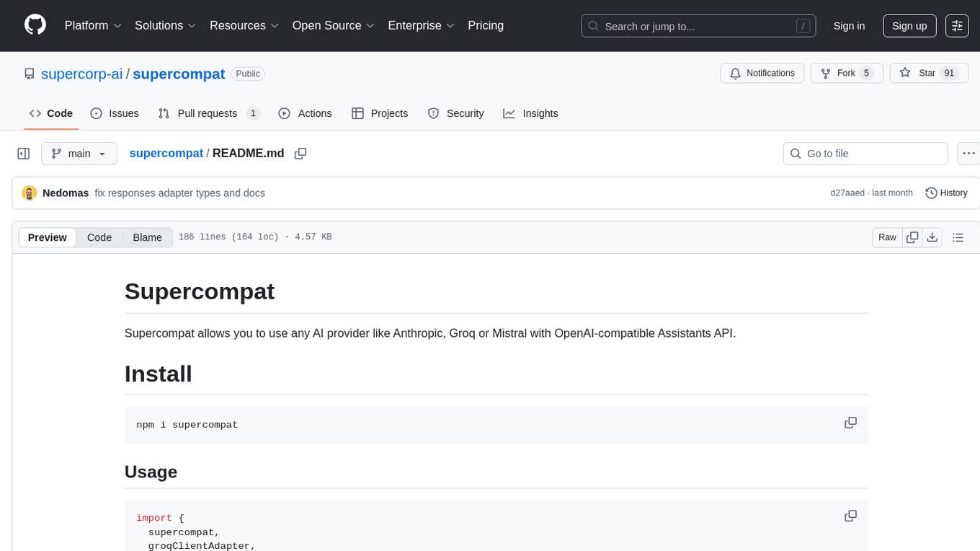Click the Install heading
The width and height of the screenshot is (980, 551).
pos(159,374)
